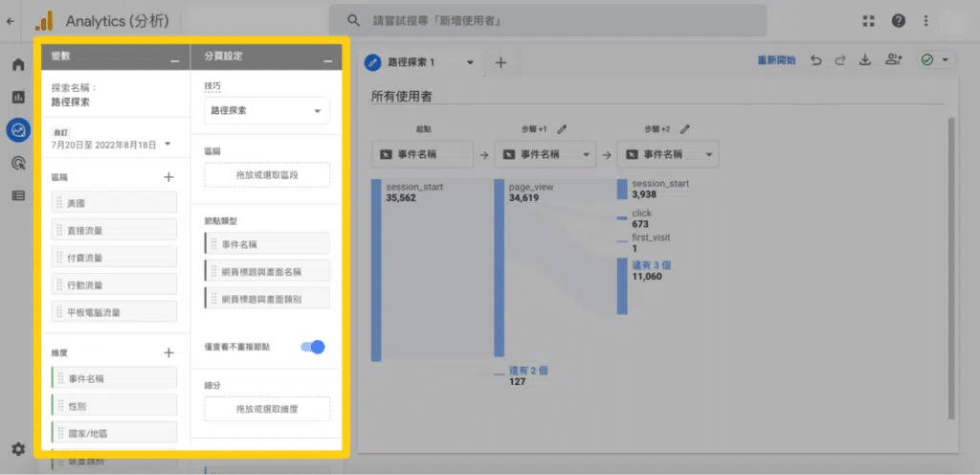Select the 事件名稱 dimension chip under 維度
This screenshot has height=475, width=980.
[x=114, y=378]
